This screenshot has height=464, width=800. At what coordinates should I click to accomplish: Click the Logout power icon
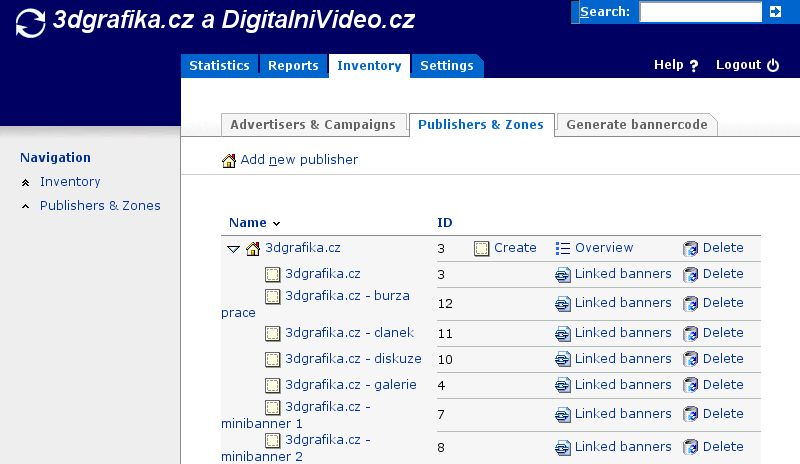pyautogui.click(x=773, y=65)
